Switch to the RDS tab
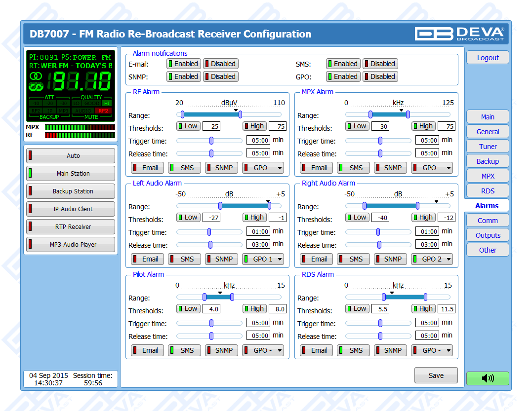The height and width of the screenshot is (411, 532). pos(487,191)
